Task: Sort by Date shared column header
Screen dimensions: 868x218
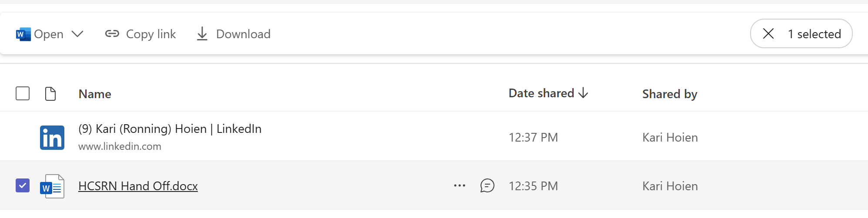Action: coord(541,93)
